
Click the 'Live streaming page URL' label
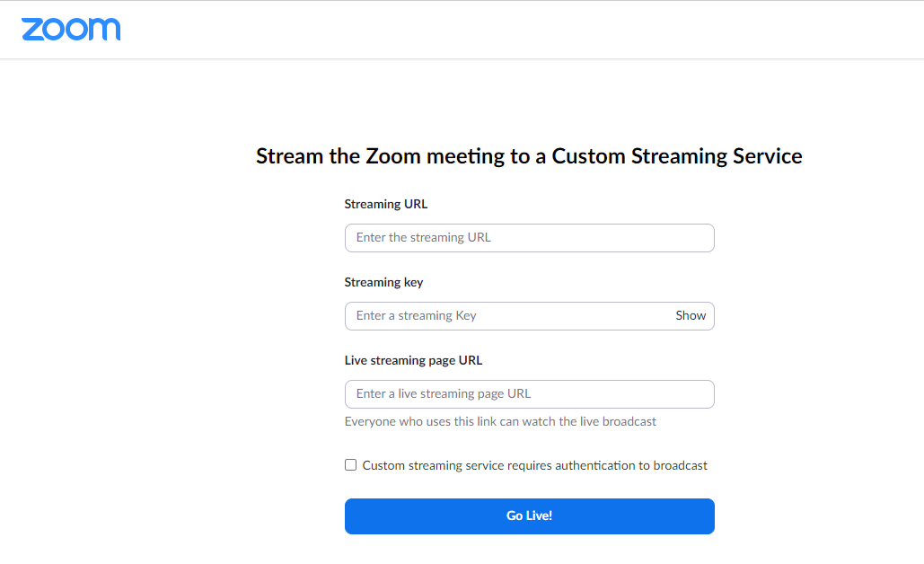coord(413,360)
